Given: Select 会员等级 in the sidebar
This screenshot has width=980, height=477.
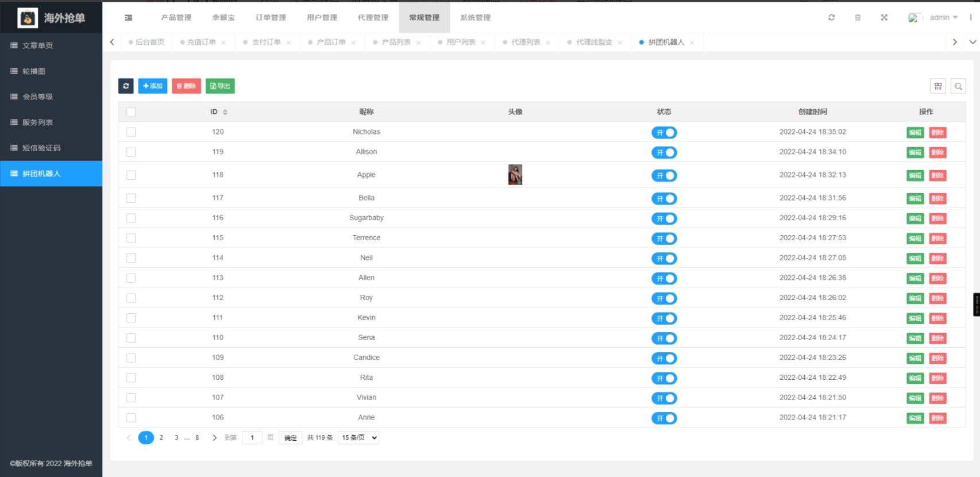Looking at the screenshot, I should 38,97.
